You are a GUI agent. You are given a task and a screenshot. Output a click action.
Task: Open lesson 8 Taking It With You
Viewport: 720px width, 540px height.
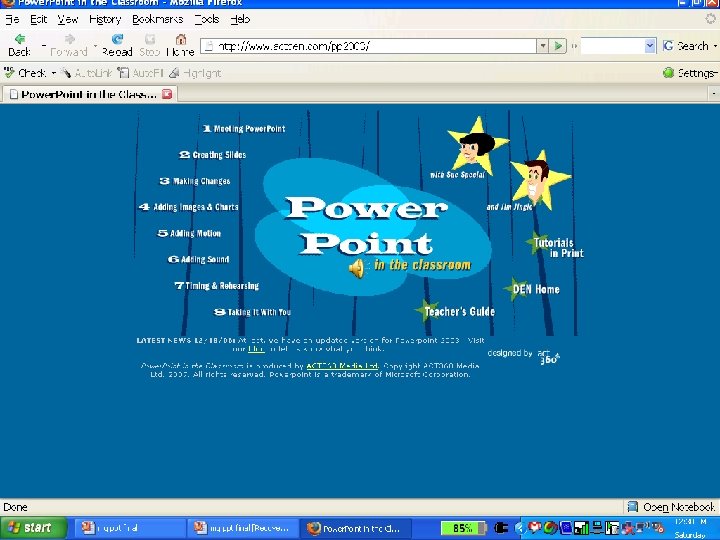click(x=253, y=312)
